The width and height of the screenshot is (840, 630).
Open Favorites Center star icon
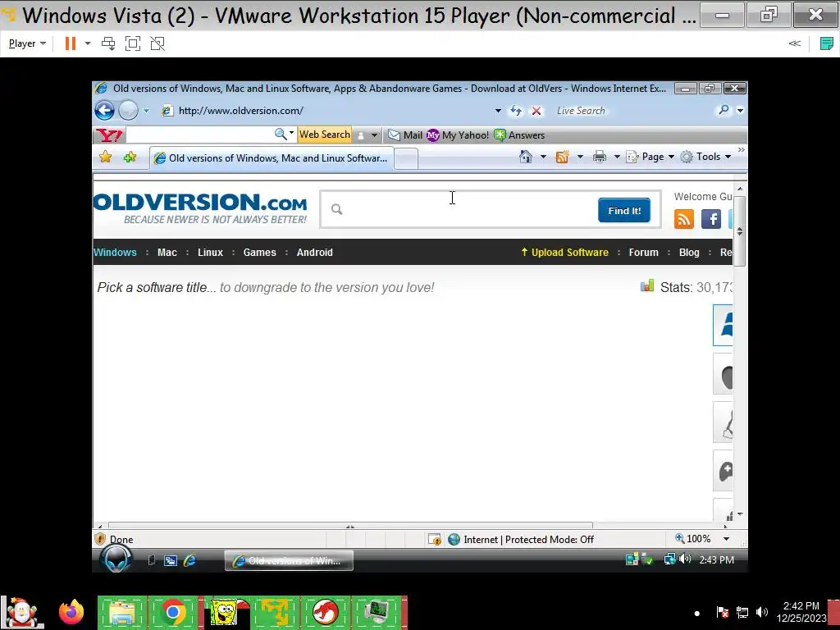pyautogui.click(x=106, y=157)
